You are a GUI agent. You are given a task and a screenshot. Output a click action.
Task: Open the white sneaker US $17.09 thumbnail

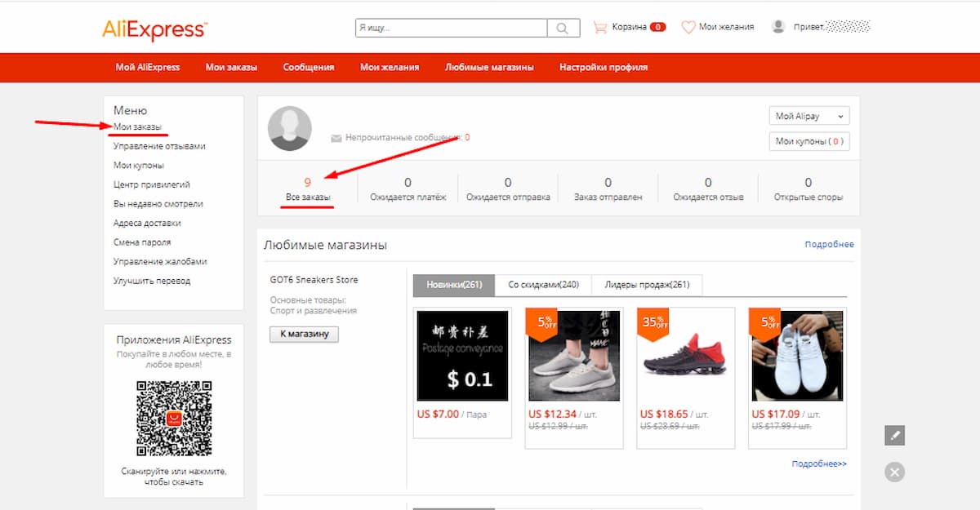click(797, 356)
